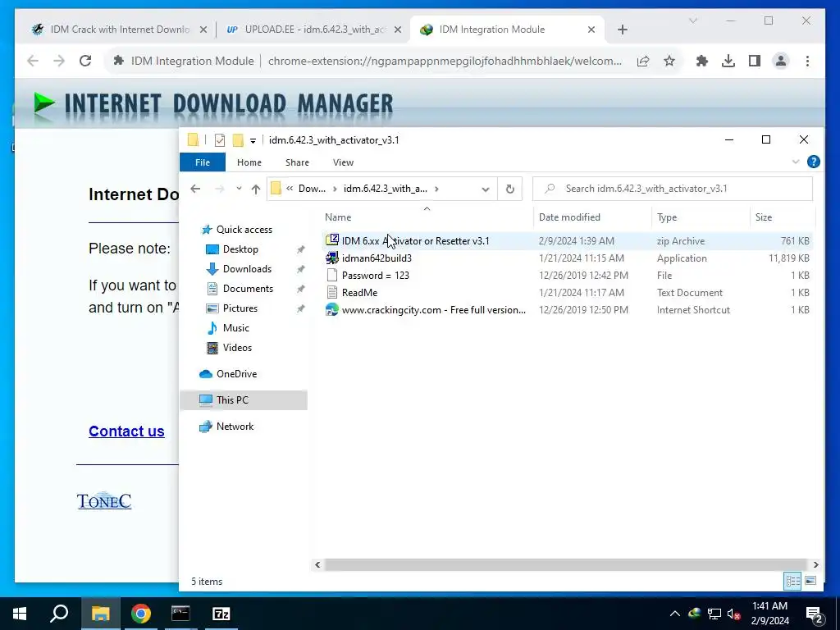Share this page from address bar
The height and width of the screenshot is (630, 840).
coord(643,61)
